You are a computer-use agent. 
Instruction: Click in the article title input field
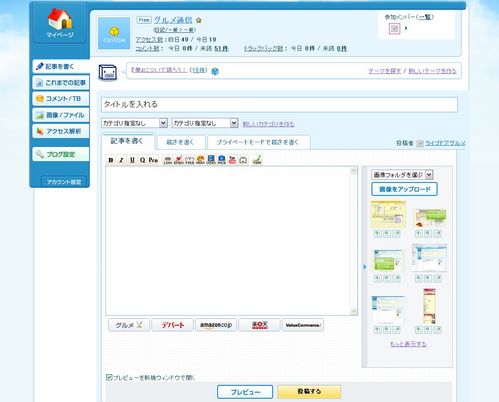pyautogui.click(x=279, y=105)
